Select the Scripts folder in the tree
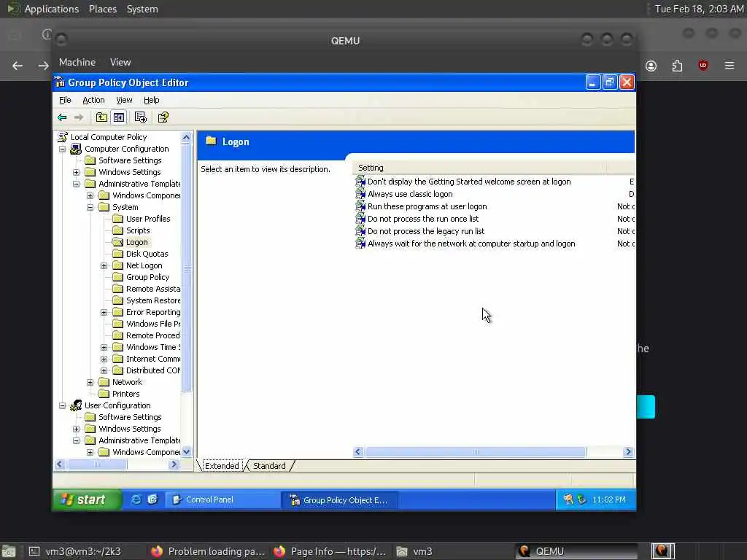This screenshot has height=560, width=747. pyautogui.click(x=138, y=230)
